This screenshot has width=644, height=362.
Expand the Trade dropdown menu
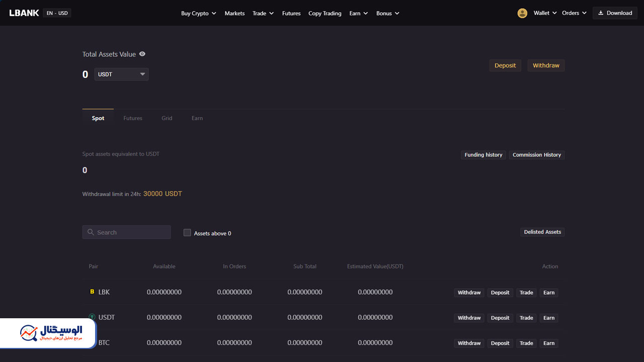tap(263, 13)
